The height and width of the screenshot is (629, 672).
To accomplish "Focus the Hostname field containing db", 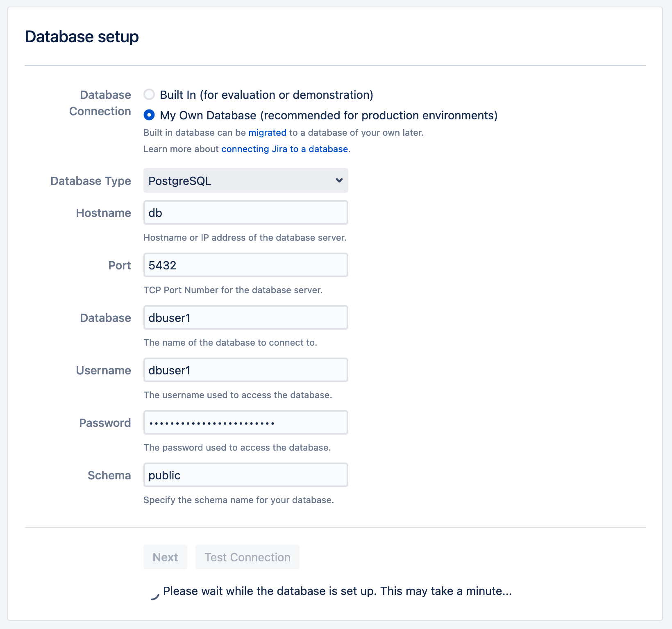I will click(x=245, y=213).
